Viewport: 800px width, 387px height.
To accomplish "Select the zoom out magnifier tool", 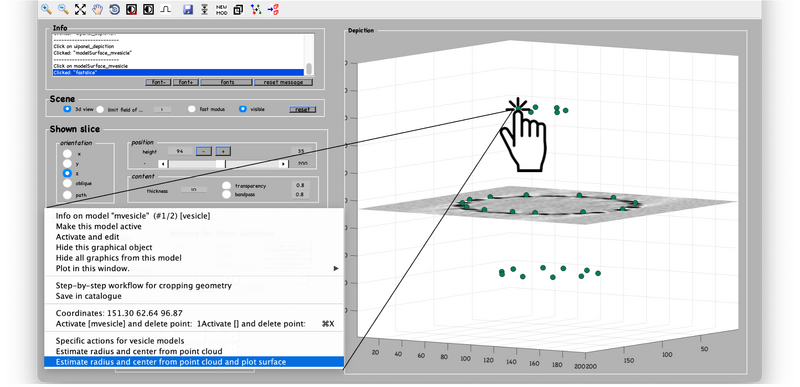I will [63, 9].
